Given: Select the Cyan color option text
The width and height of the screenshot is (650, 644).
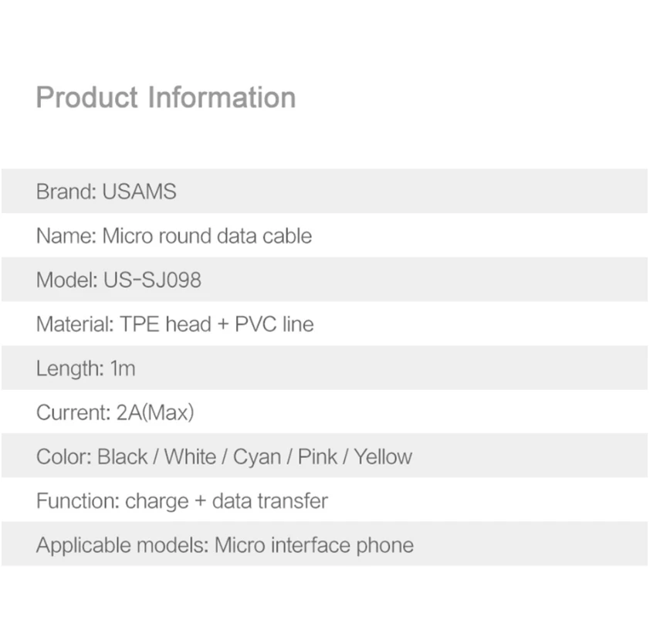Looking at the screenshot, I should 257,456.
